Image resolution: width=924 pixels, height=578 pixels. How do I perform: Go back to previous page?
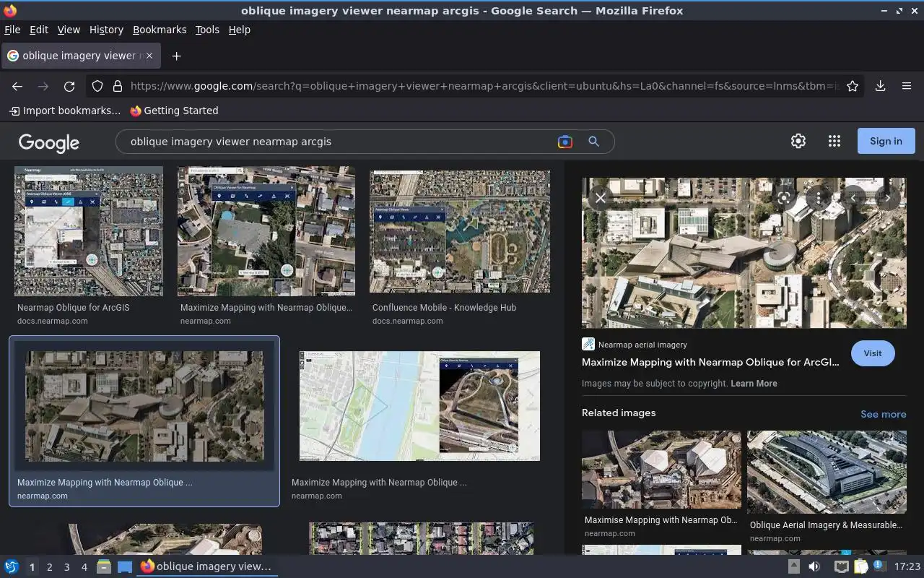coord(17,86)
